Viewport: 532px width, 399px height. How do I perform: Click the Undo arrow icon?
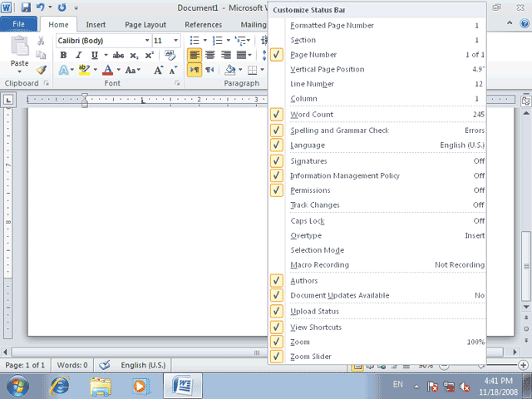(40, 7)
